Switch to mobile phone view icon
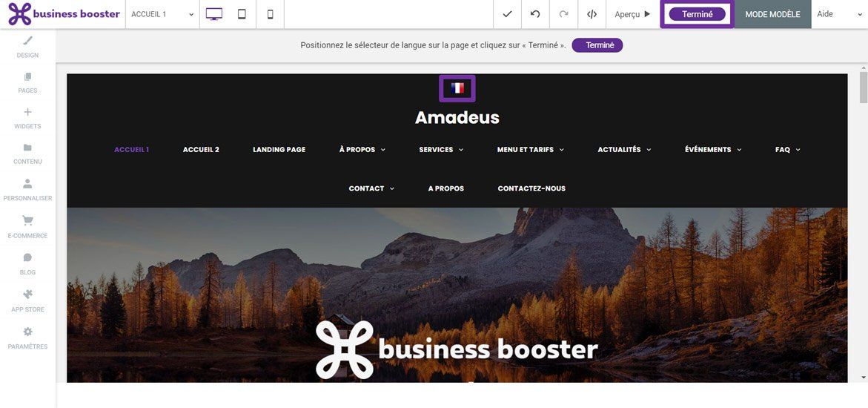868x408 pixels. [x=270, y=14]
